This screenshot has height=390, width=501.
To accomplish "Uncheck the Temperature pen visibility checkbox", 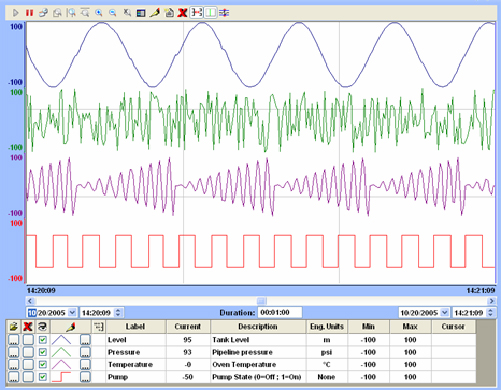I will 42,365.
